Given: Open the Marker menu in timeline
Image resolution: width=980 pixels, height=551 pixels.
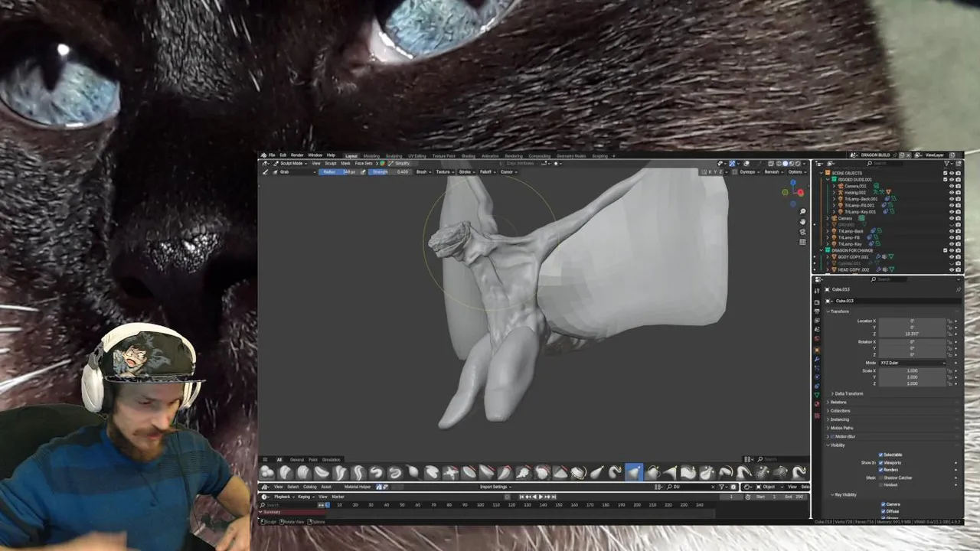Looking at the screenshot, I should (x=338, y=497).
